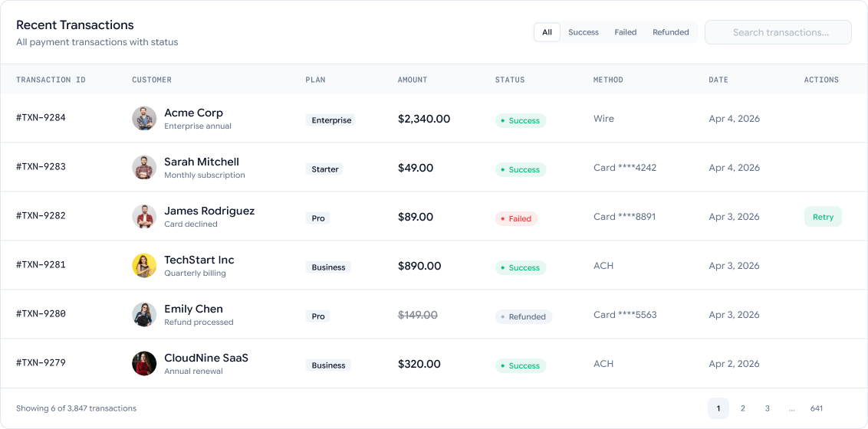Click the Enterprise plan tag
The width and height of the screenshot is (868, 429).
coord(330,120)
